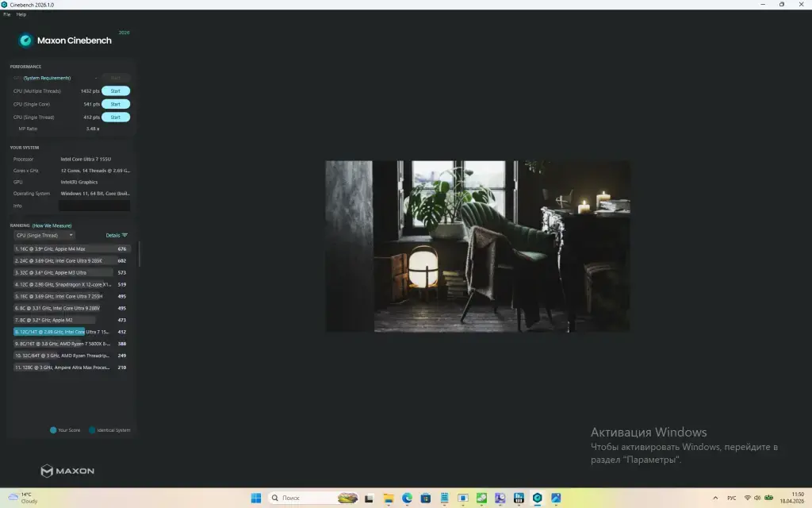
Task: Click the Maxon Cinebench logo icon
Action: [x=25, y=40]
